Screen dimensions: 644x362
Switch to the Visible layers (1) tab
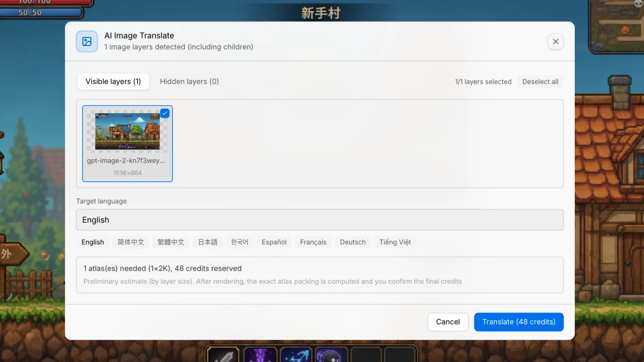click(113, 82)
